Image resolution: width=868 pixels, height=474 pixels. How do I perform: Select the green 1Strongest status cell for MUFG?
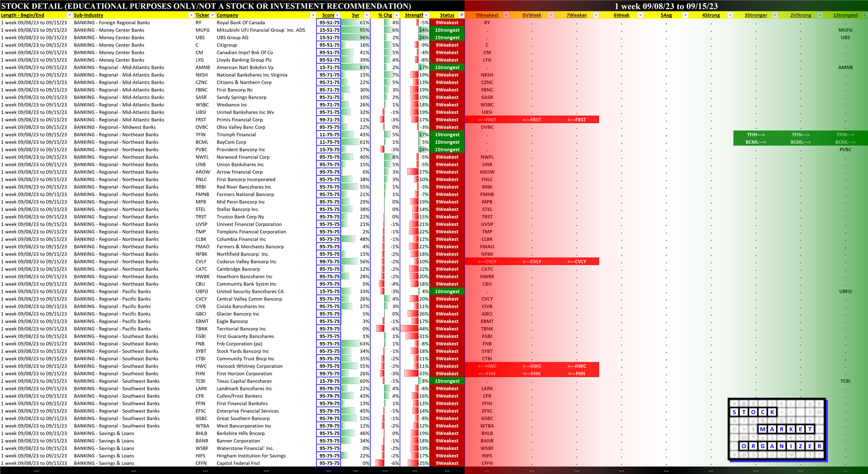(447, 30)
